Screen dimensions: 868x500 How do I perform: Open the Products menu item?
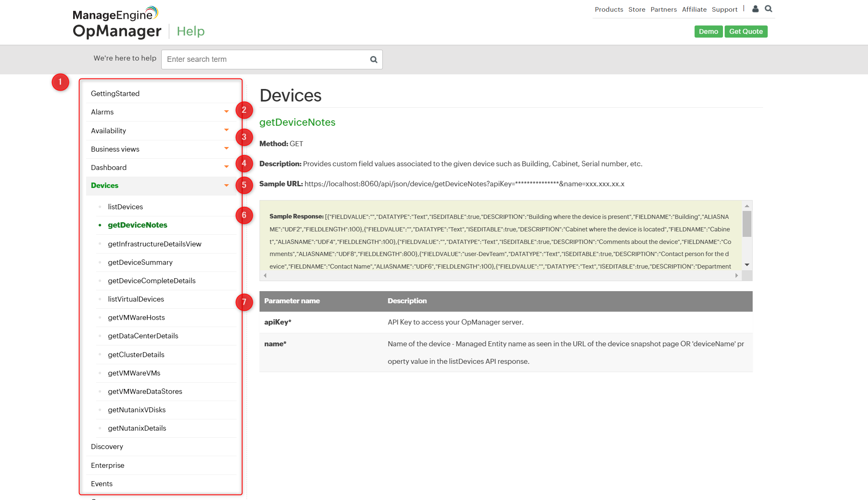(608, 9)
